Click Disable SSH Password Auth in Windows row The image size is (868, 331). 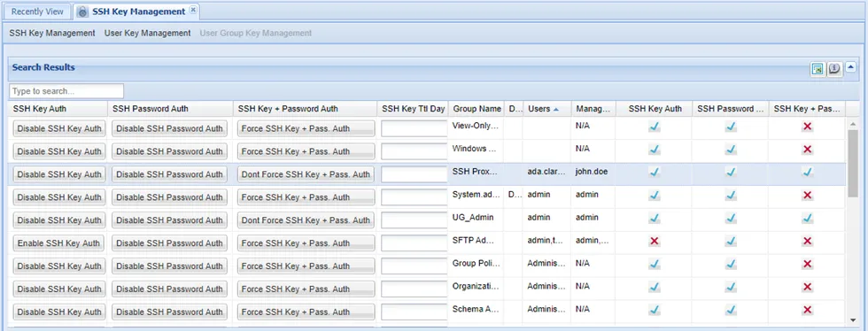169,151
